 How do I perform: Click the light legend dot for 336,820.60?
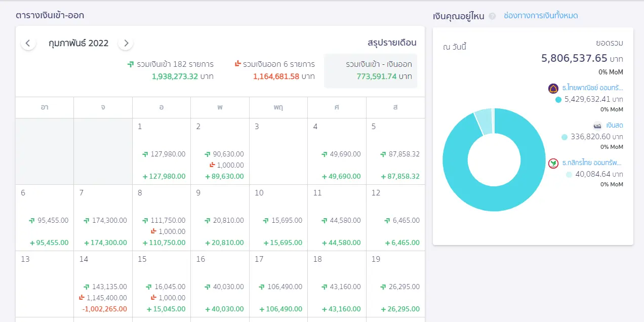click(565, 137)
